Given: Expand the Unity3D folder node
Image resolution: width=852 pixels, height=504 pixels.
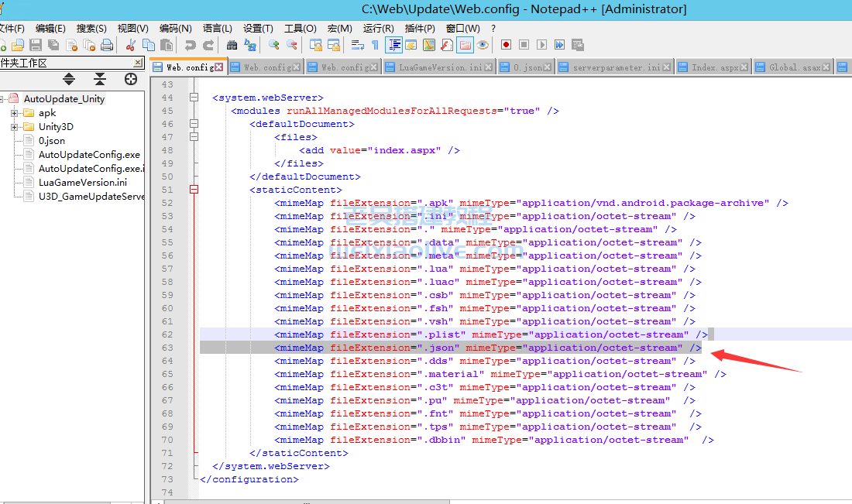Looking at the screenshot, I should 14,127.
